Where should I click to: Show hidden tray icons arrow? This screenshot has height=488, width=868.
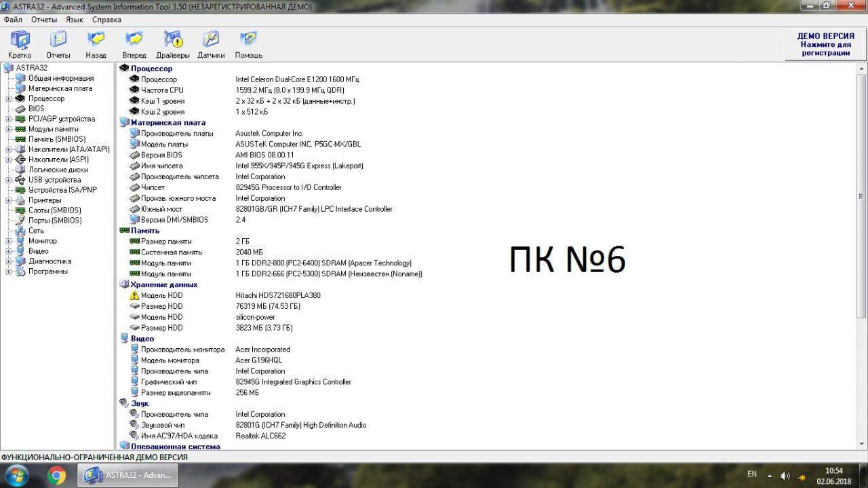point(770,475)
